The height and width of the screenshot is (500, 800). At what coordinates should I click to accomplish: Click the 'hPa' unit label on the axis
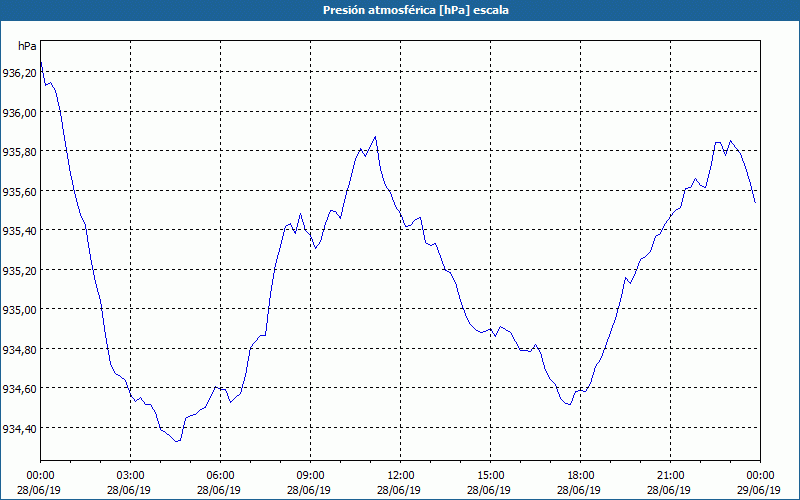pyautogui.click(x=27, y=46)
